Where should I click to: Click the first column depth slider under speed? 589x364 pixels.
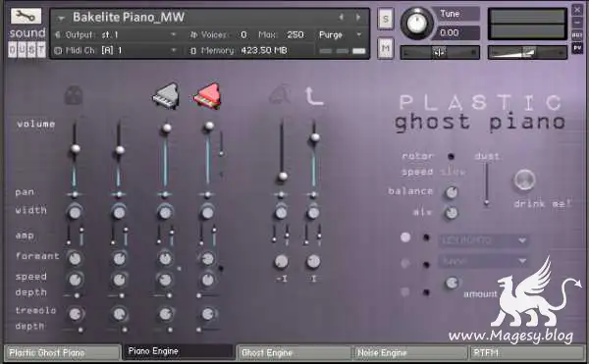(73, 295)
